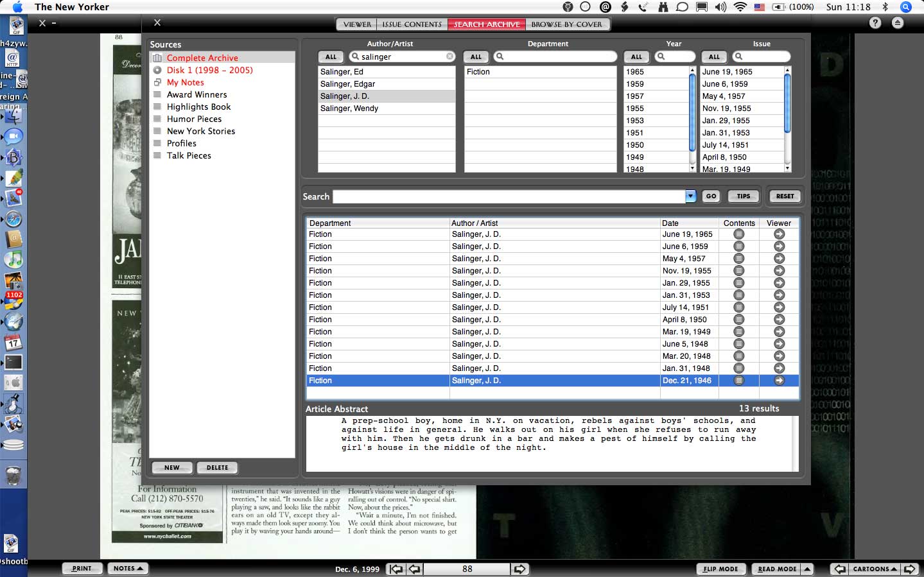924x577 pixels.
Task: Click the NEW source button
Action: [172, 467]
